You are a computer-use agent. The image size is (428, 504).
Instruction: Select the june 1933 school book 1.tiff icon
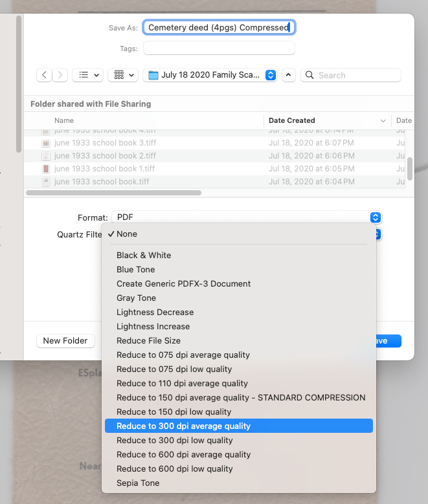point(46,169)
